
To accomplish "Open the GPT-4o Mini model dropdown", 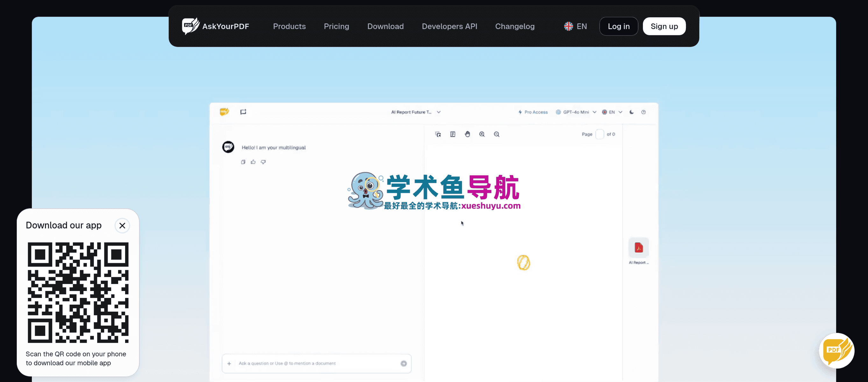I will point(576,112).
